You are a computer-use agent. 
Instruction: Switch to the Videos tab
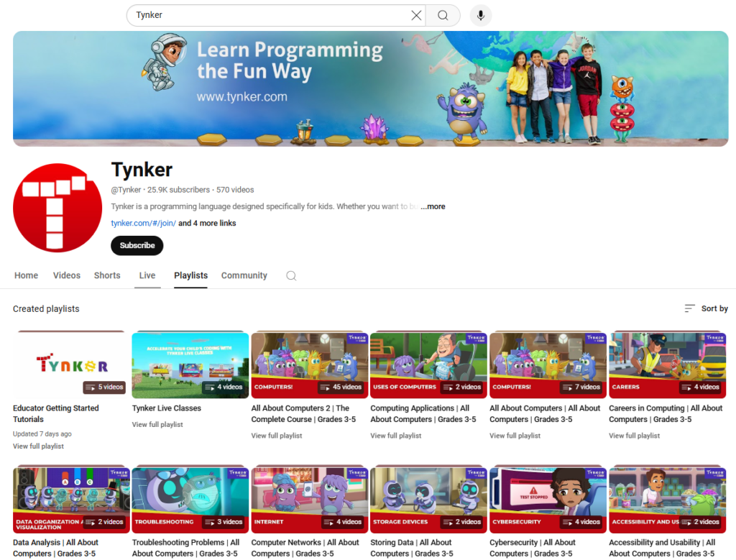[67, 275]
